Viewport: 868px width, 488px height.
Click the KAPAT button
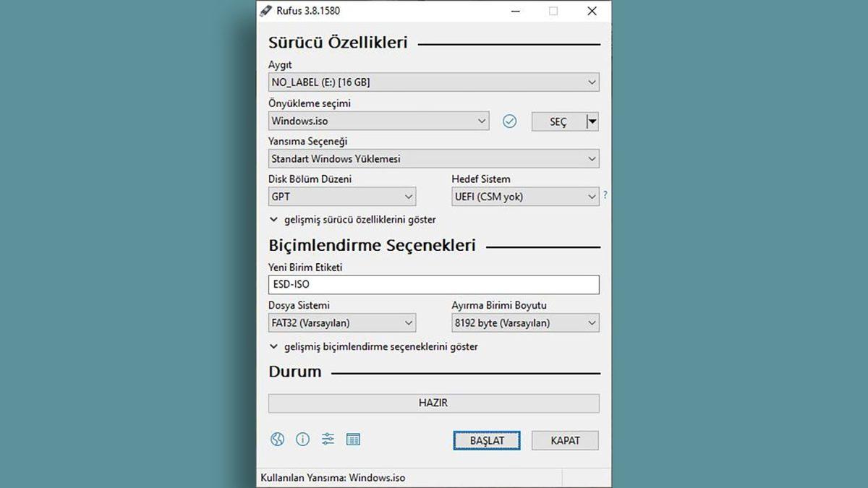565,440
